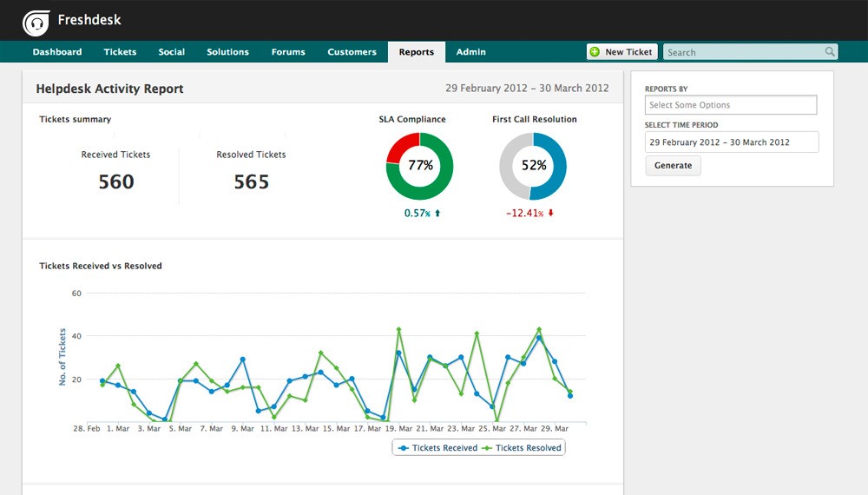
Task: Navigate to the Admin tab
Action: [471, 52]
